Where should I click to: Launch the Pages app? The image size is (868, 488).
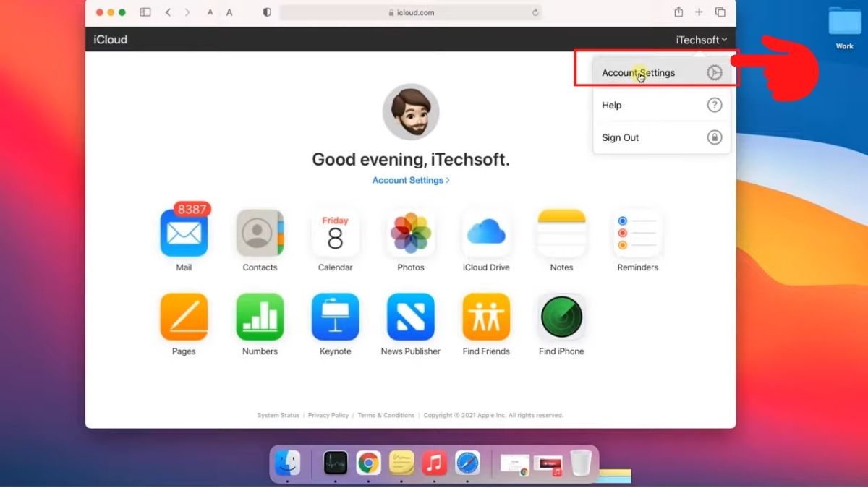(184, 317)
